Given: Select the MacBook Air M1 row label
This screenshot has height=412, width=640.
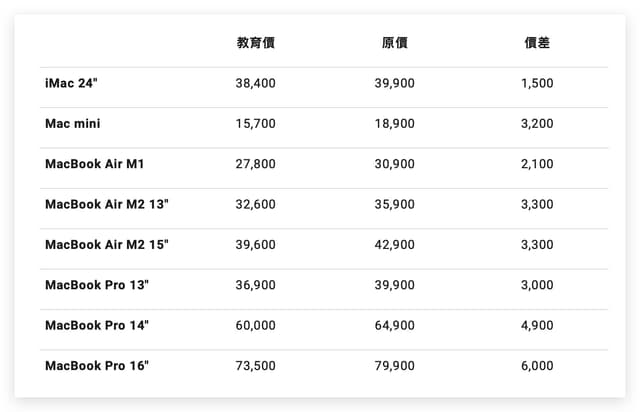Looking at the screenshot, I should coord(95,164).
